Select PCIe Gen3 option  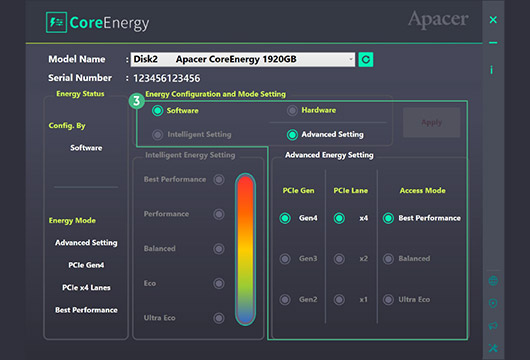[x=285, y=259]
